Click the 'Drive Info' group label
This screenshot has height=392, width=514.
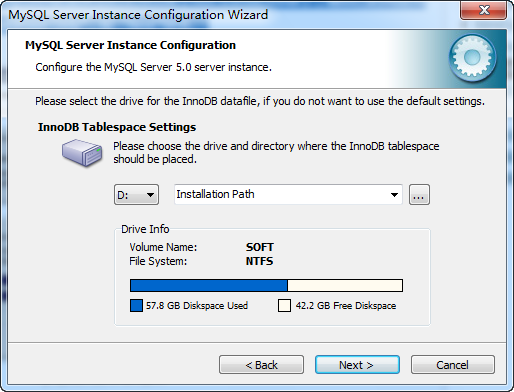click(x=145, y=229)
